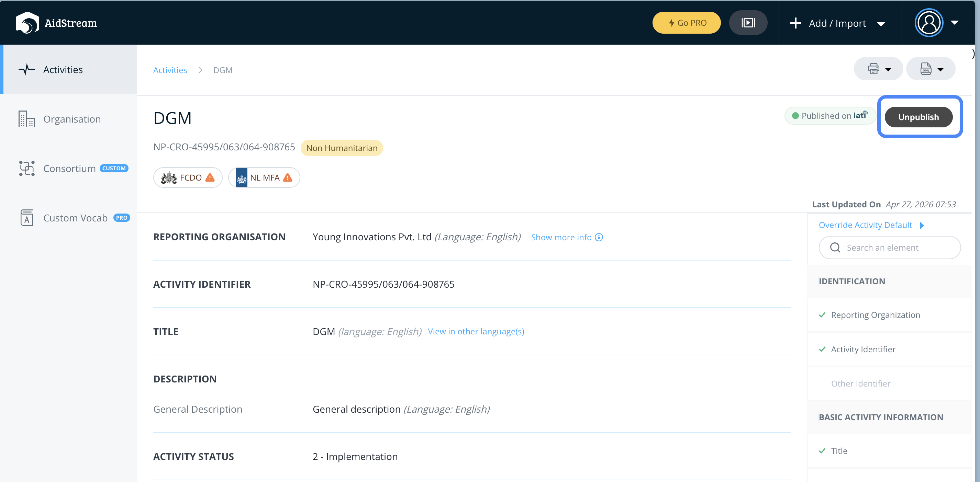Open the video tutorial player icon

[x=748, y=23]
